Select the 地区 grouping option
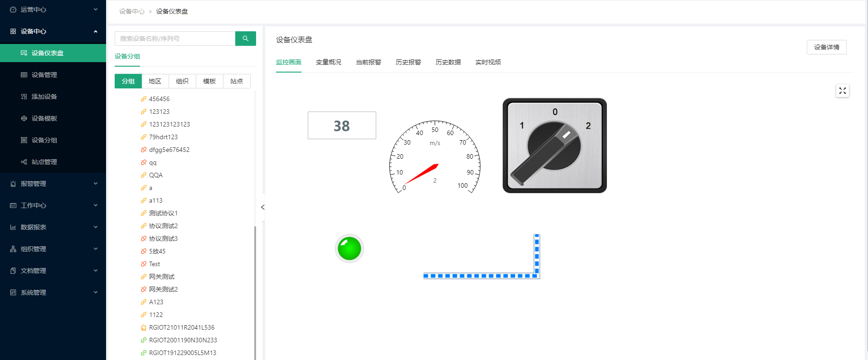Screen dimensions: 868x360 (155, 81)
